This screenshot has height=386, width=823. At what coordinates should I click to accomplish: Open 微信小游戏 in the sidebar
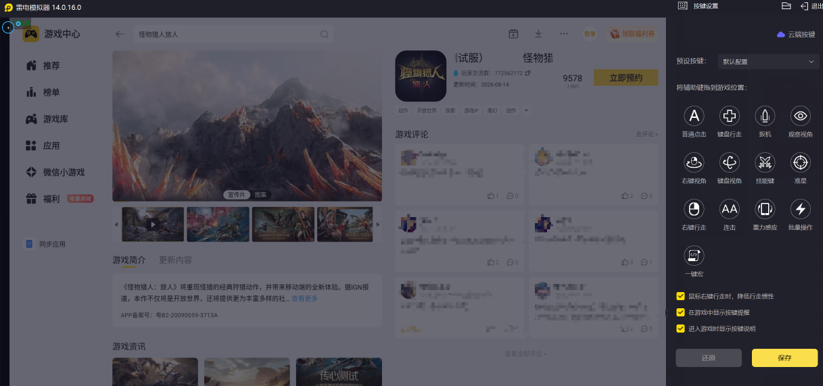pyautogui.click(x=55, y=172)
